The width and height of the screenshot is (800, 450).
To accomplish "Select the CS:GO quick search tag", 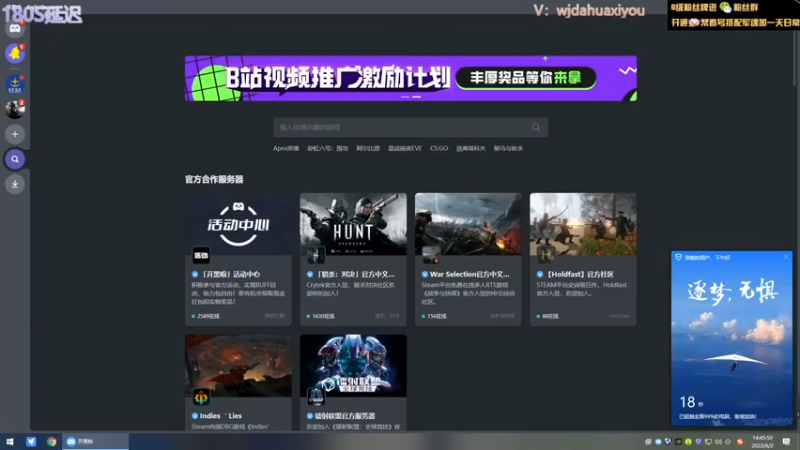I will [x=439, y=148].
